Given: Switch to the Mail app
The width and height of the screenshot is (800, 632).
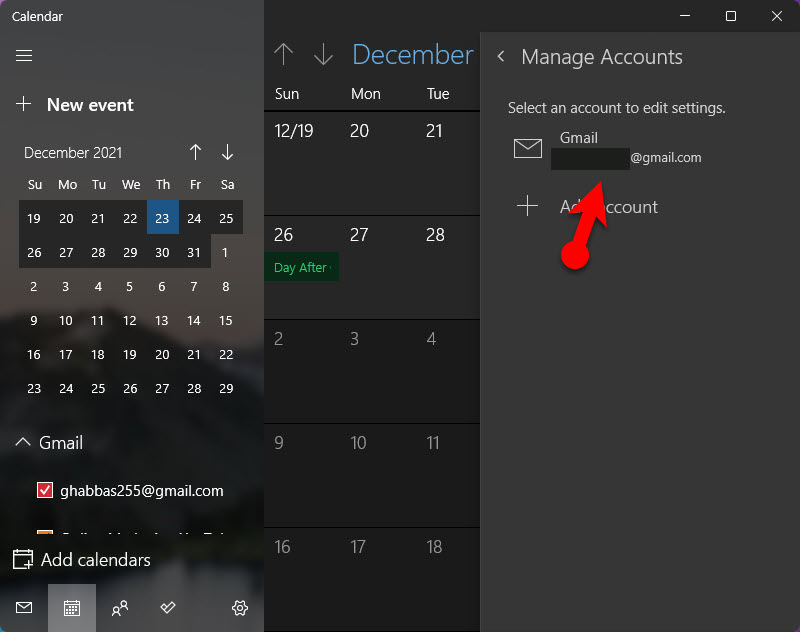Looking at the screenshot, I should (24, 608).
